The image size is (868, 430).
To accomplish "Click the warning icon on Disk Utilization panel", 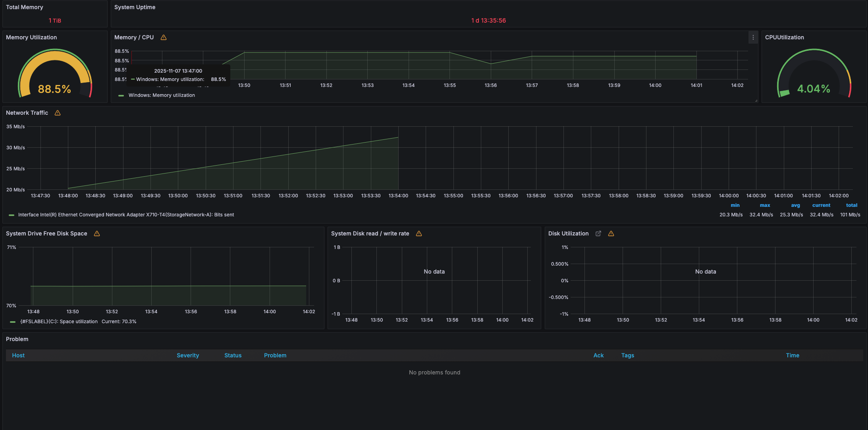I will 611,233.
